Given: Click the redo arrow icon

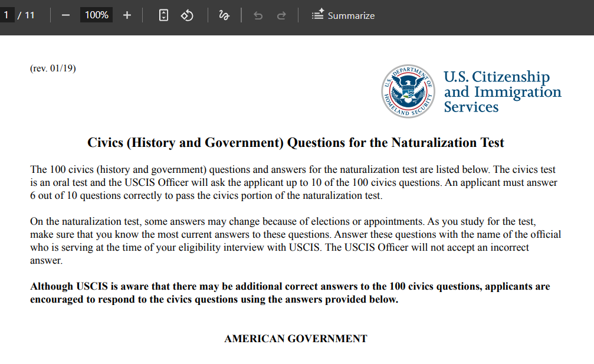Looking at the screenshot, I should point(281,15).
